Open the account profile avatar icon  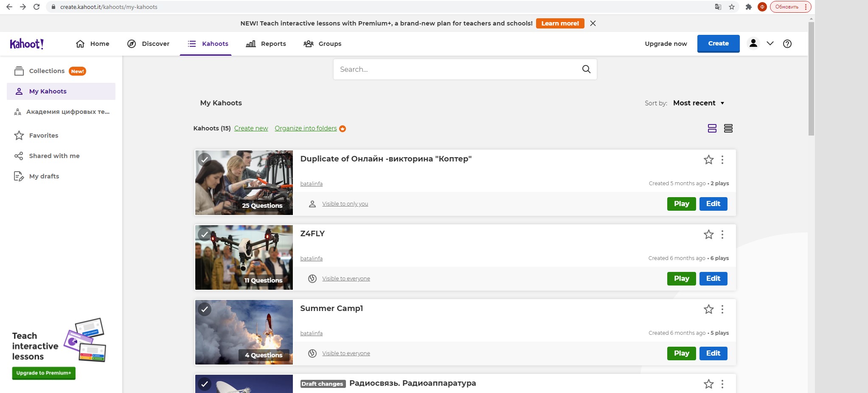pyautogui.click(x=753, y=43)
